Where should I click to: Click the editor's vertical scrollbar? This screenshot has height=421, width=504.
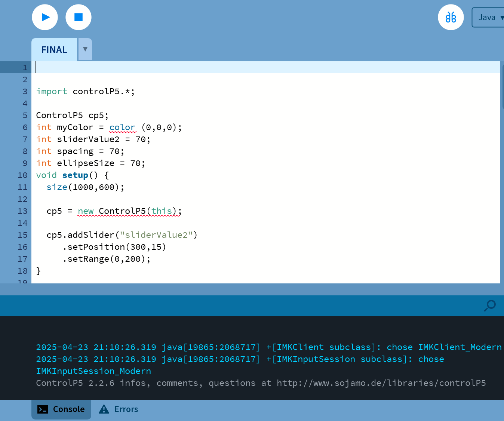click(x=502, y=86)
